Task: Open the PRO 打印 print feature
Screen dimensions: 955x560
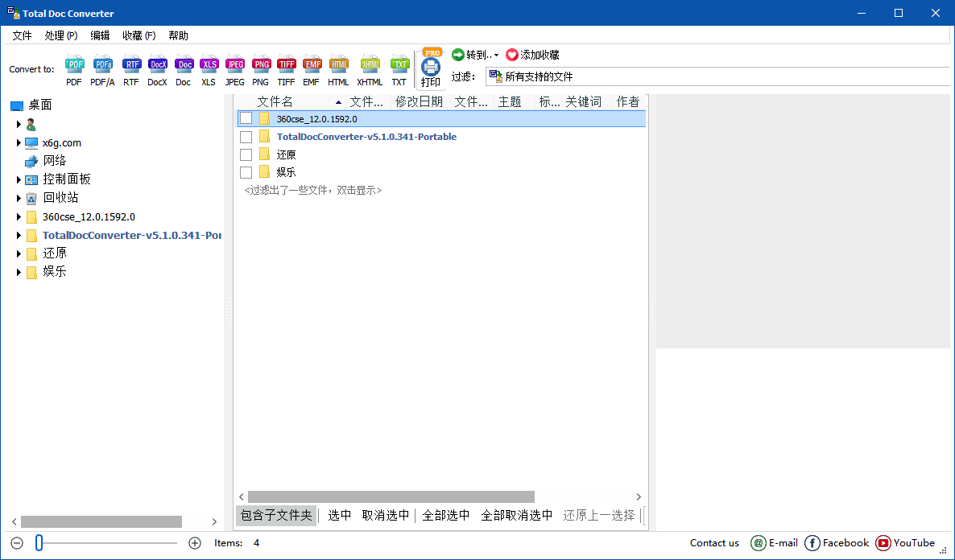Action: 431,68
